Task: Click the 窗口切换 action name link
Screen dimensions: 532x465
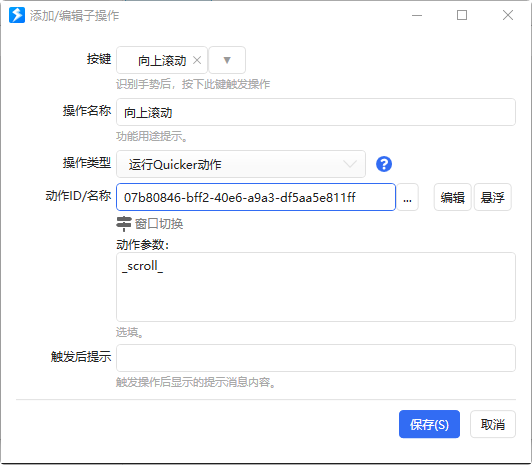Action: click(159, 224)
